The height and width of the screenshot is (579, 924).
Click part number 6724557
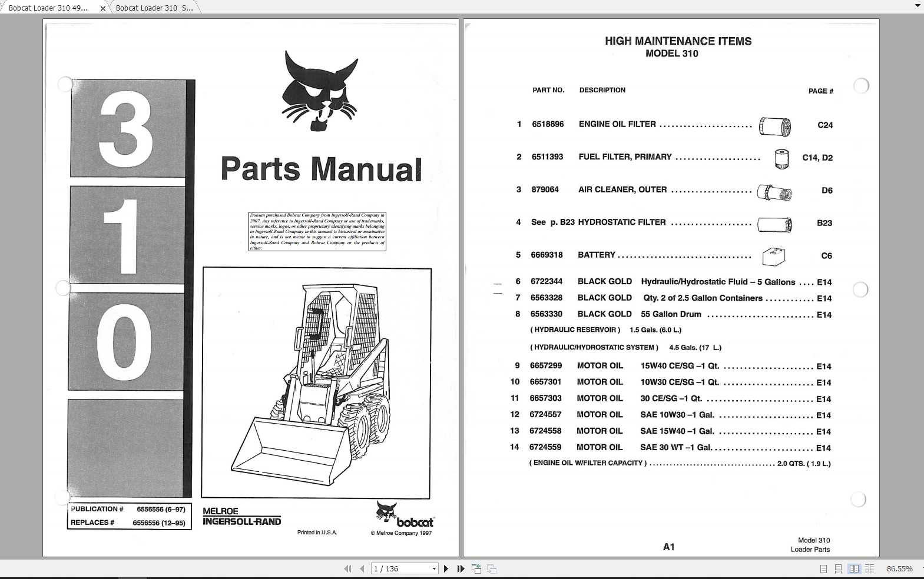point(545,414)
